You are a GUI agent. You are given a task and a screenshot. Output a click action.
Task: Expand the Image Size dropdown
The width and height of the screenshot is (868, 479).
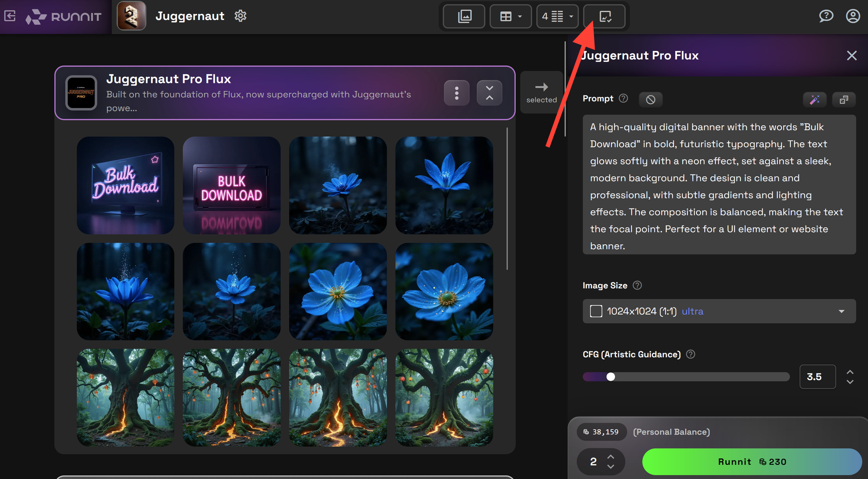[841, 311]
